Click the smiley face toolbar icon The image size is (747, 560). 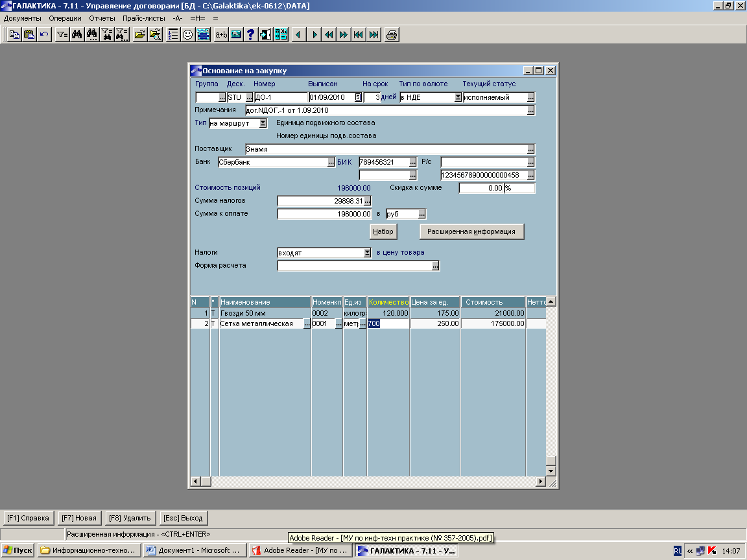click(188, 35)
